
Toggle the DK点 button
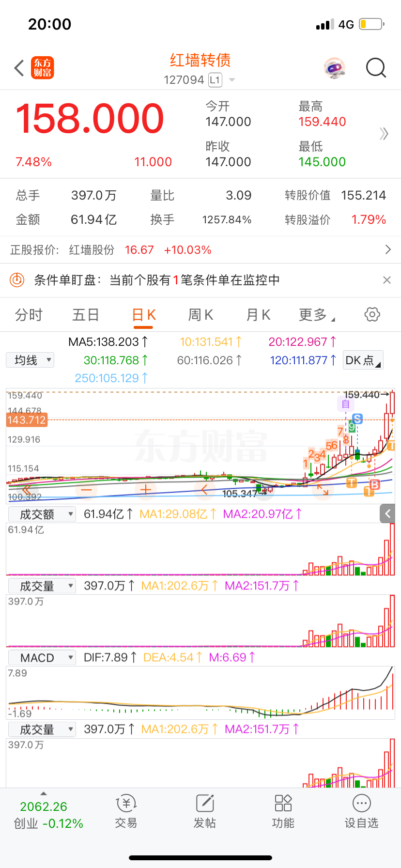(x=363, y=360)
